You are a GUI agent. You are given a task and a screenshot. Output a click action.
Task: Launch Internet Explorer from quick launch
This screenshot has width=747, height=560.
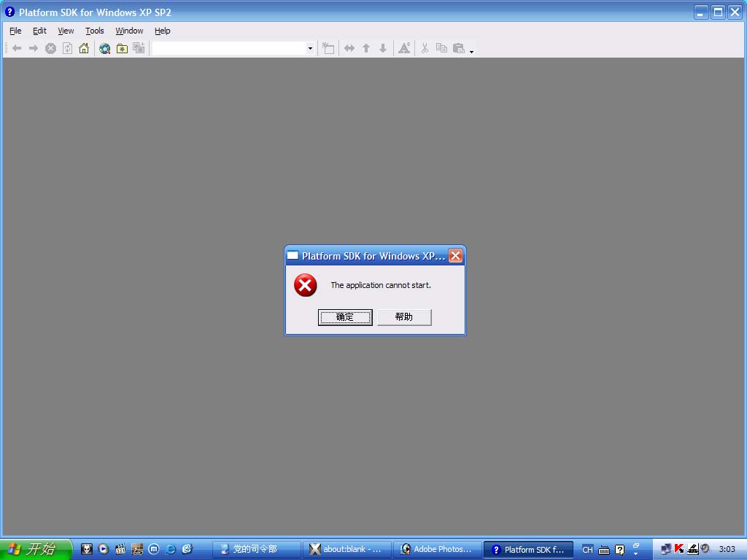pos(170,549)
